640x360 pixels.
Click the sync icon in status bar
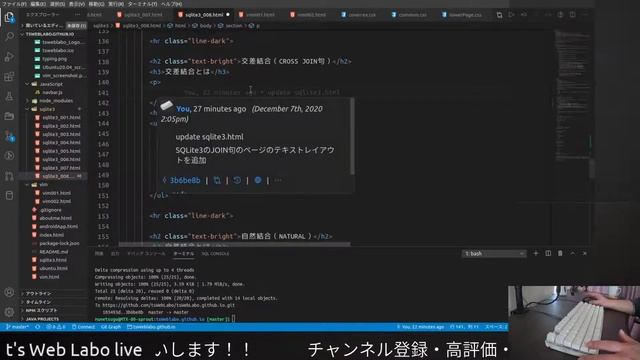click(x=38, y=327)
